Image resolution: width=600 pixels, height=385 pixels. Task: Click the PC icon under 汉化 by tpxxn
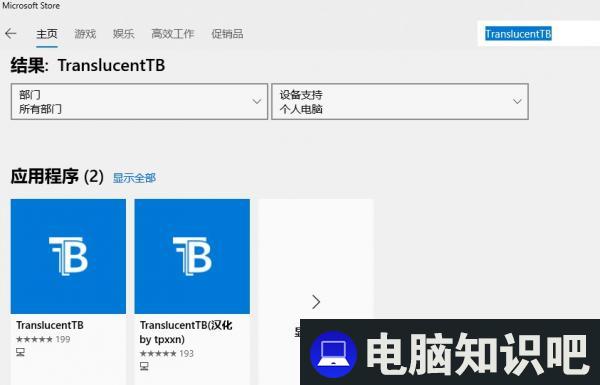(x=144, y=366)
